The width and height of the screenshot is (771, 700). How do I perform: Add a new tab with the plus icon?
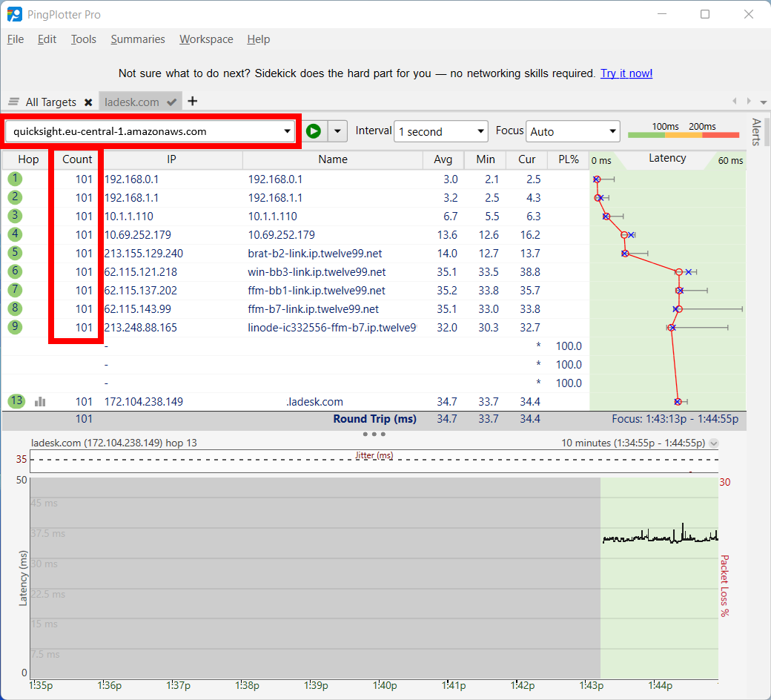click(193, 101)
